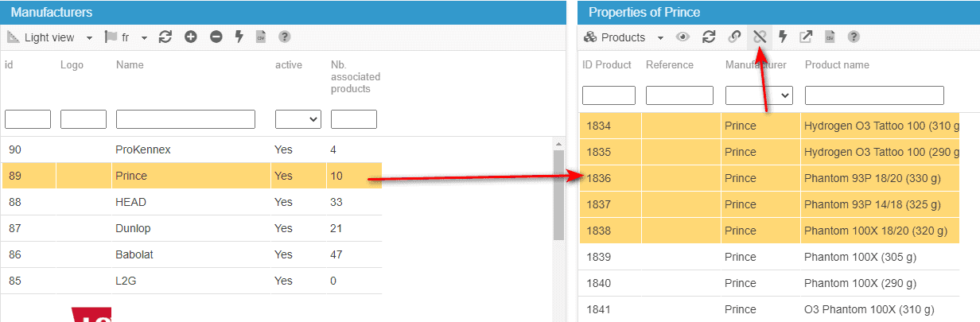
Task: Open the Manufacturer column filter dropdown
Action: pyautogui.click(x=759, y=95)
